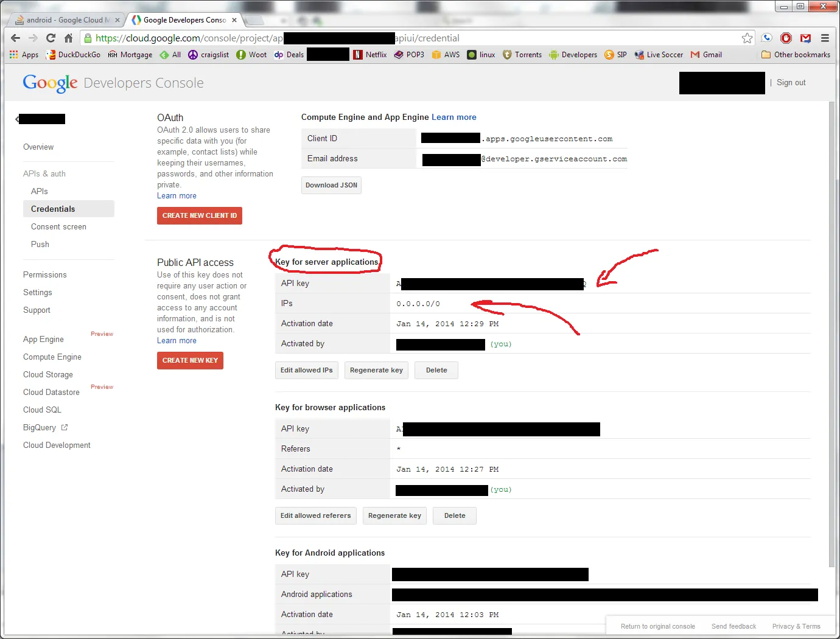
Task: Close the Google Developers Console tab
Action: click(x=234, y=20)
